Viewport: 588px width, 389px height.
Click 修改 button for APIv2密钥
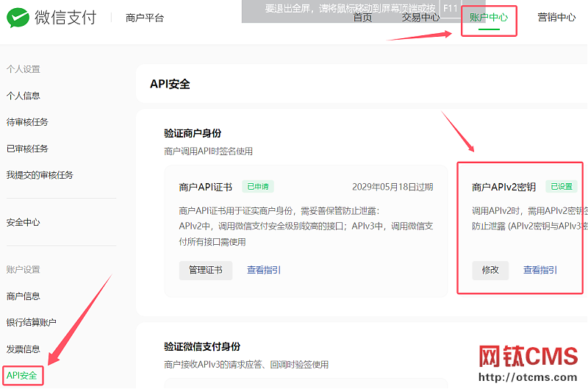point(490,270)
